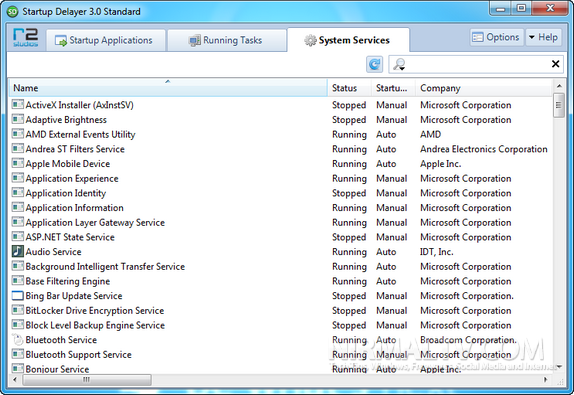574x395 pixels.
Task: Click the Application Identity row icon
Action: [x=18, y=193]
